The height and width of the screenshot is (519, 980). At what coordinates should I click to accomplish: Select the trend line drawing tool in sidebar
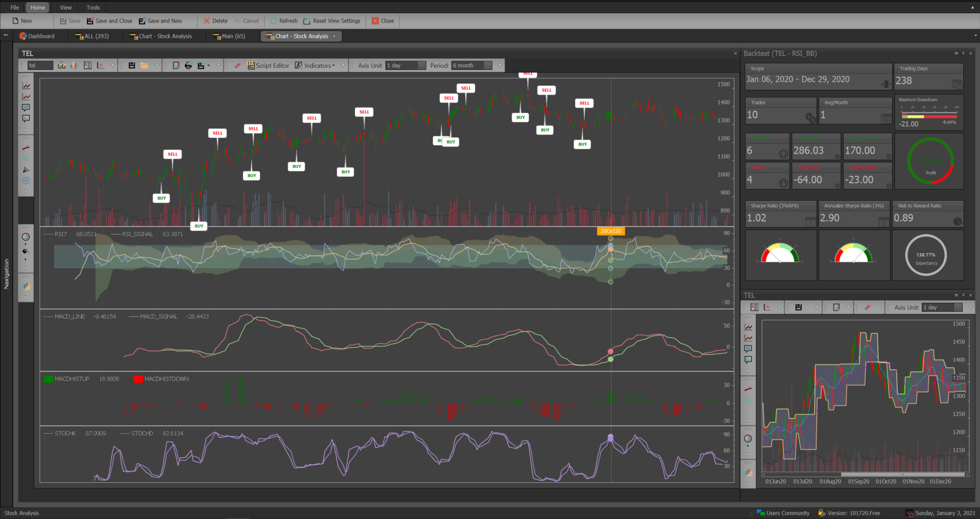26,147
